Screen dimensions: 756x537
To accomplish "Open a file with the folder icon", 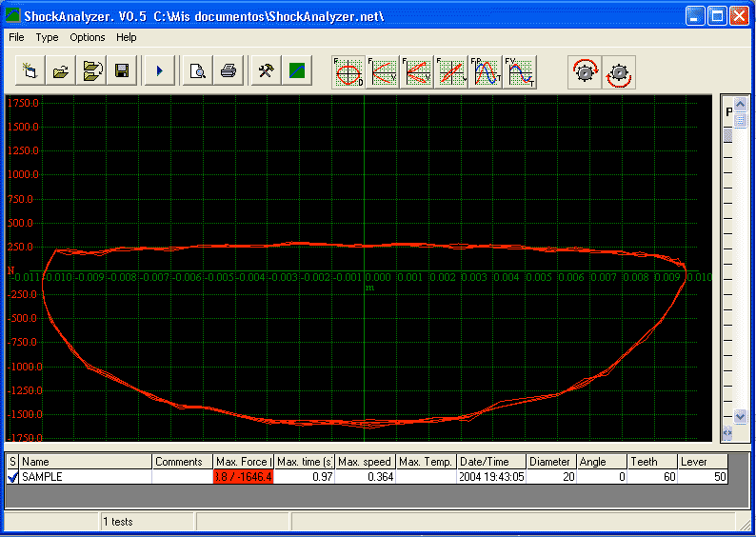I will tap(60, 71).
